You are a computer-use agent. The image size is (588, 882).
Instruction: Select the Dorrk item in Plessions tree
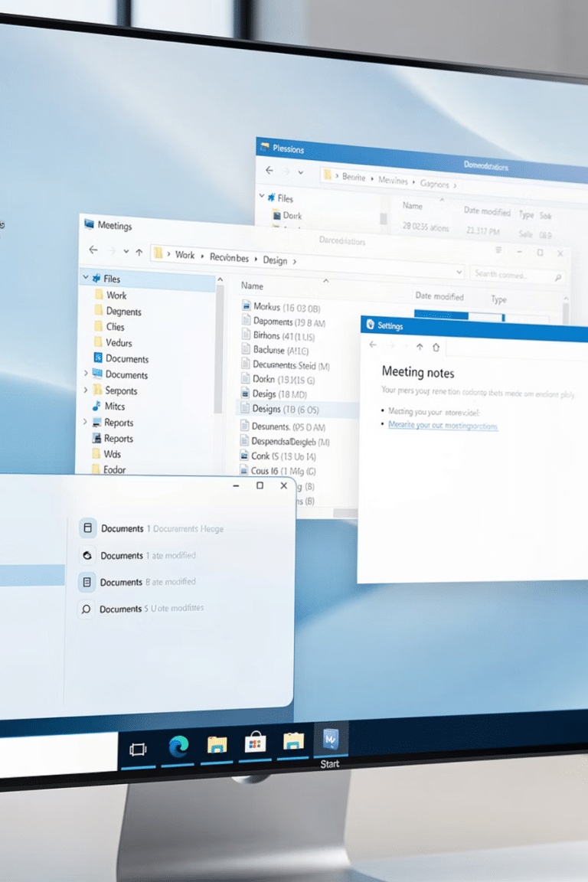point(287,215)
